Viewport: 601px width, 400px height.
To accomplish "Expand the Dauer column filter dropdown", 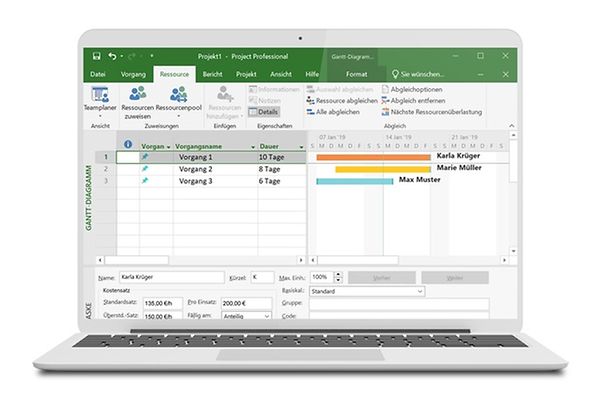I will pyautogui.click(x=300, y=146).
